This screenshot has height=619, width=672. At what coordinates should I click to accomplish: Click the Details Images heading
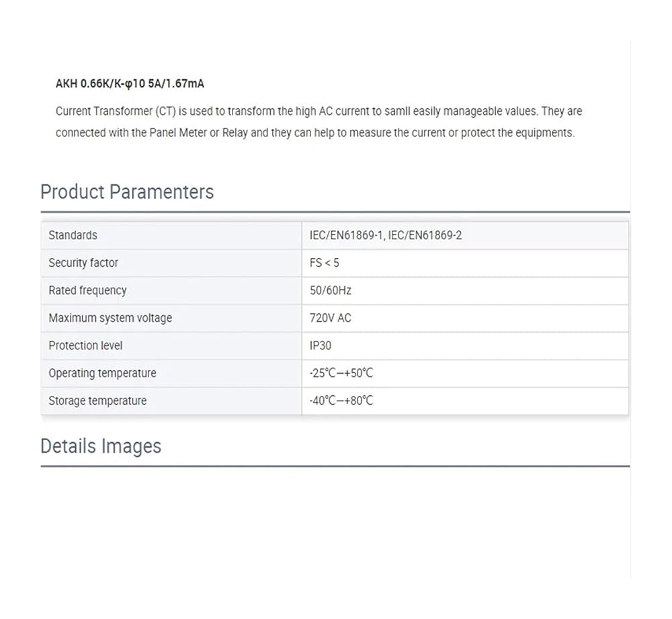click(x=101, y=446)
